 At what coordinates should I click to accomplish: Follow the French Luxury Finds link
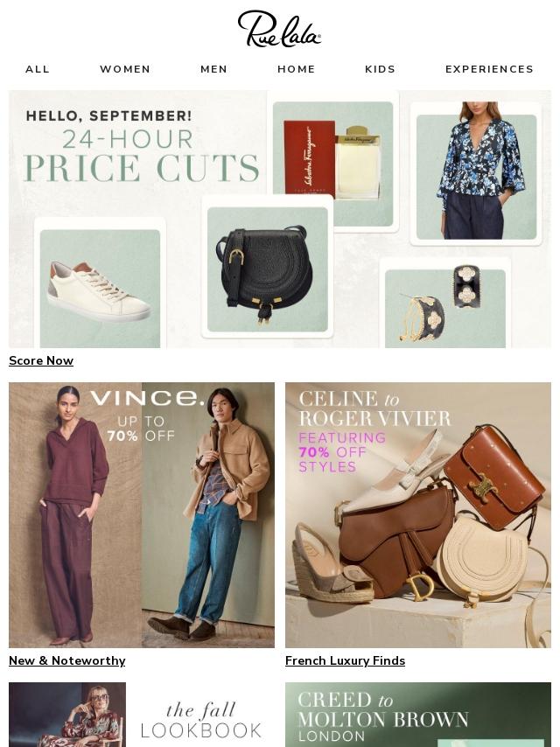click(x=345, y=660)
